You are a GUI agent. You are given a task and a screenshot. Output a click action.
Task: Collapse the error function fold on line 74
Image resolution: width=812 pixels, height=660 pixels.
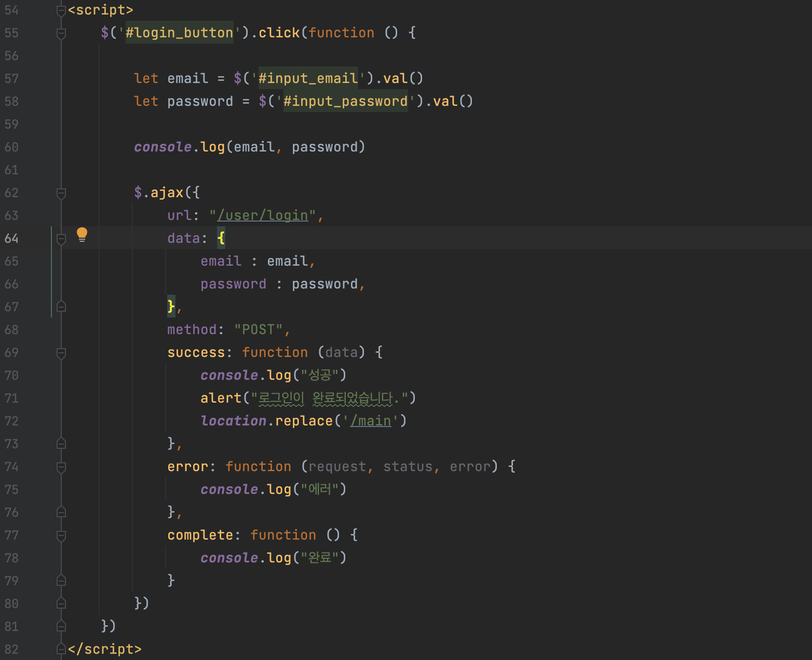pyautogui.click(x=61, y=467)
